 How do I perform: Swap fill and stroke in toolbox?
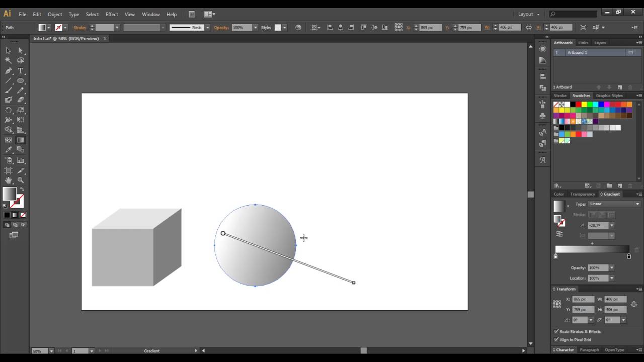22,190
